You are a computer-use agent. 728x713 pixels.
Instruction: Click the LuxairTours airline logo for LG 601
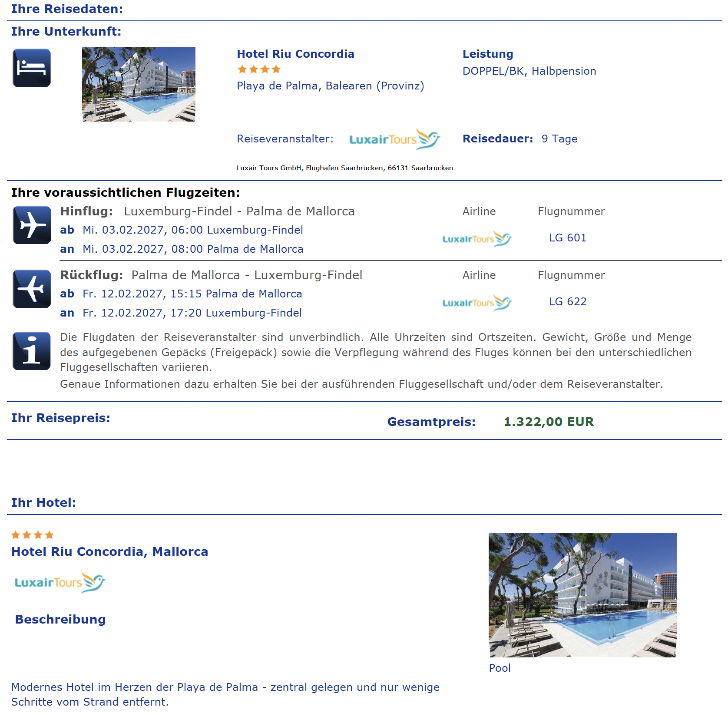tap(477, 238)
